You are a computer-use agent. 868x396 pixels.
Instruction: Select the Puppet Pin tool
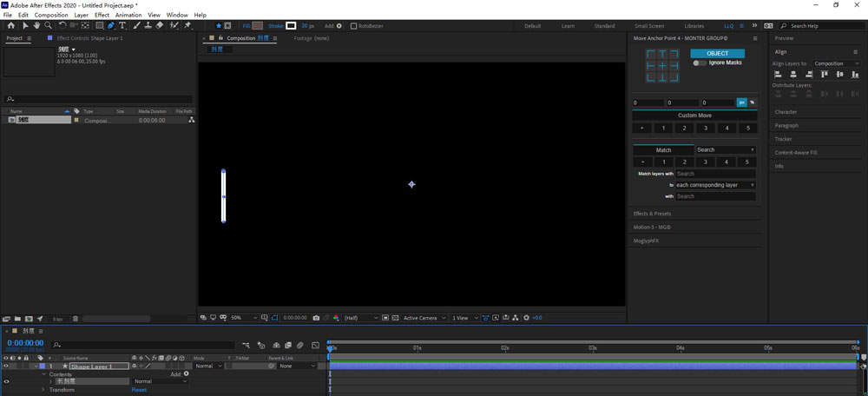tap(187, 26)
